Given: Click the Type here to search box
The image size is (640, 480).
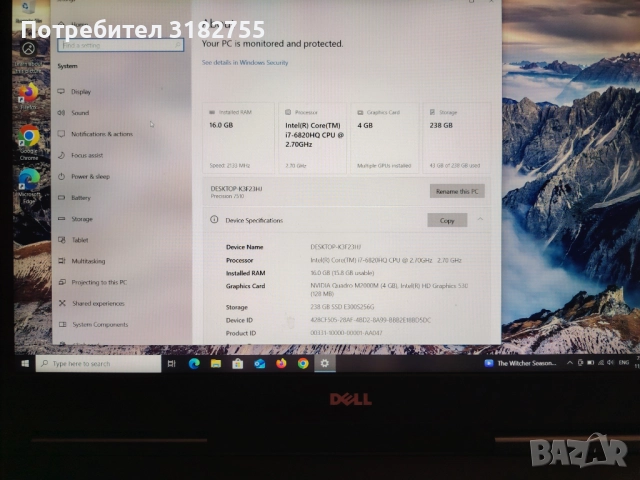Looking at the screenshot, I should click(98, 363).
